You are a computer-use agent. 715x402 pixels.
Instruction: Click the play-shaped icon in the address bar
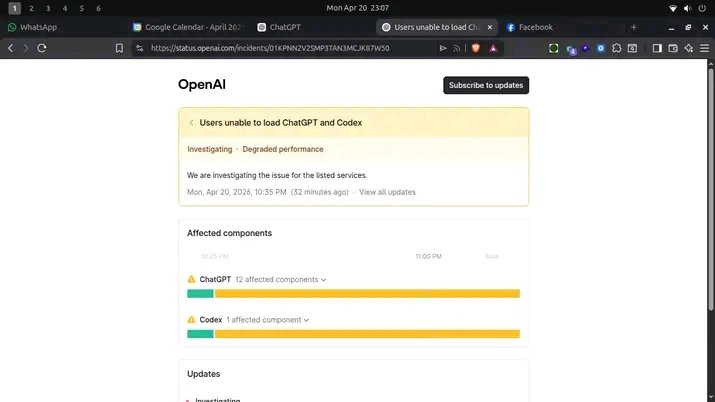443,48
